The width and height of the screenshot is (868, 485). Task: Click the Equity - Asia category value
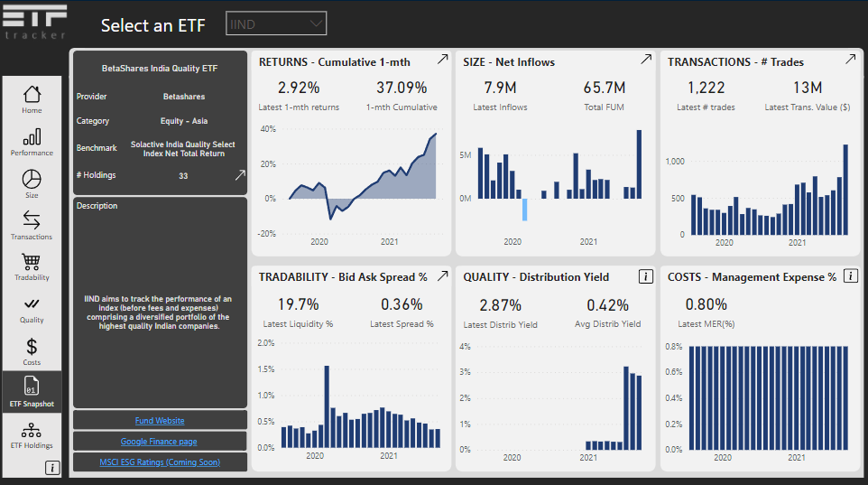click(184, 121)
